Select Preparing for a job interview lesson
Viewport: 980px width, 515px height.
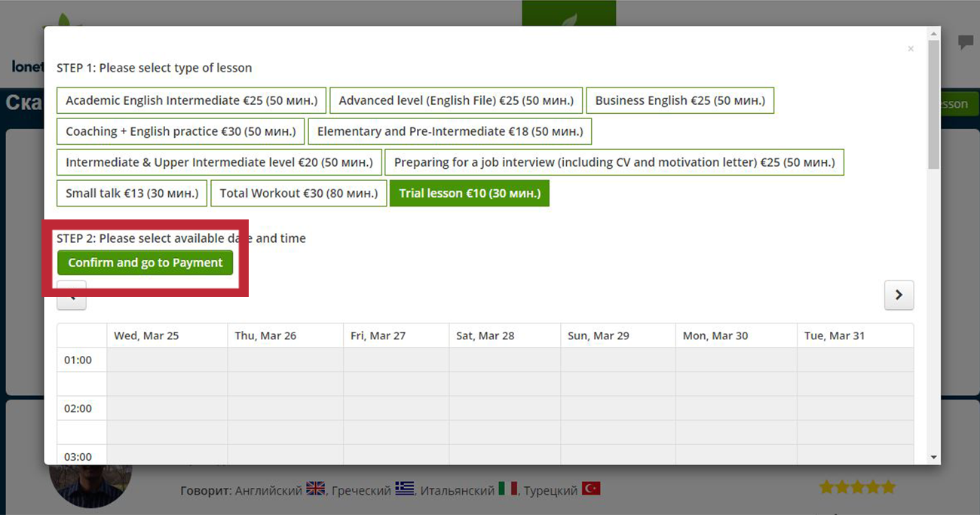click(x=614, y=162)
